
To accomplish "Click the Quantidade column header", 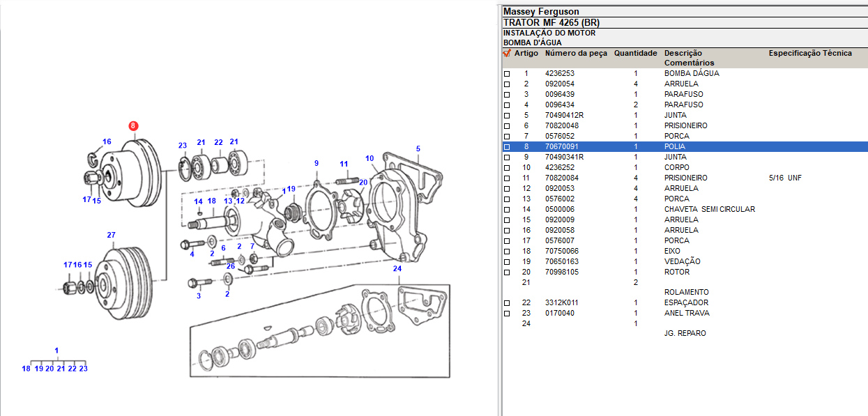I will pos(635,53).
